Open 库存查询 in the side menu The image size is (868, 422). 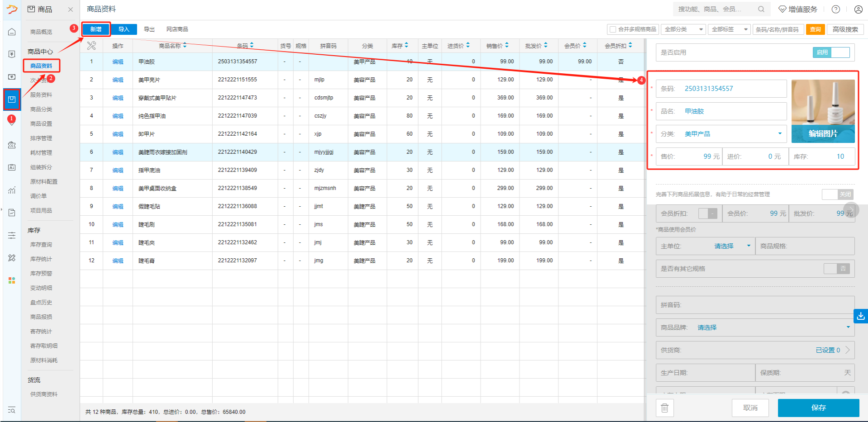(x=41, y=245)
